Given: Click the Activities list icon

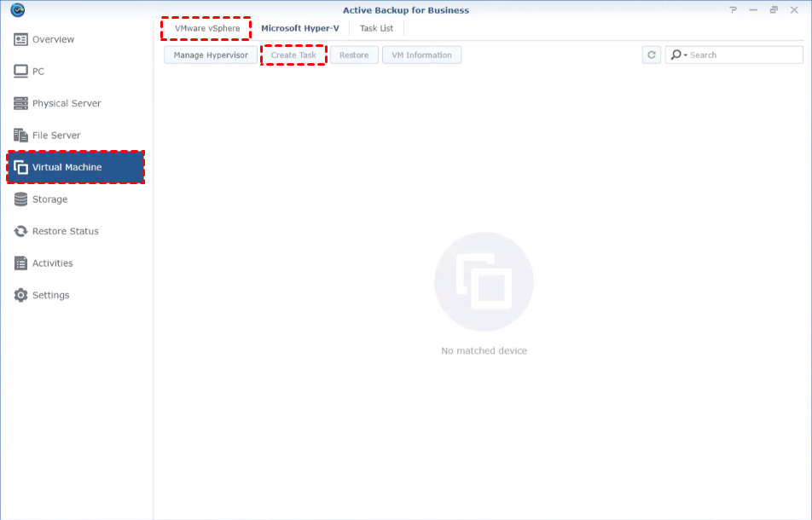Looking at the screenshot, I should point(20,263).
